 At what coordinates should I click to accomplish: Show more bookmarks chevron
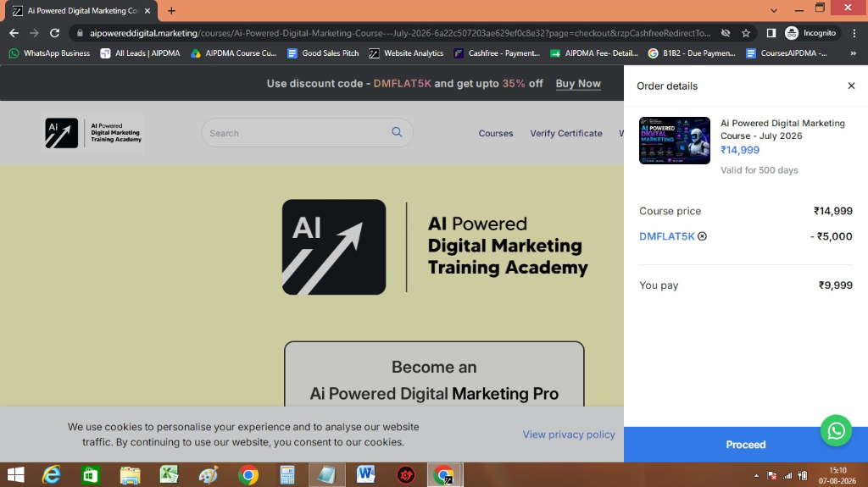853,53
